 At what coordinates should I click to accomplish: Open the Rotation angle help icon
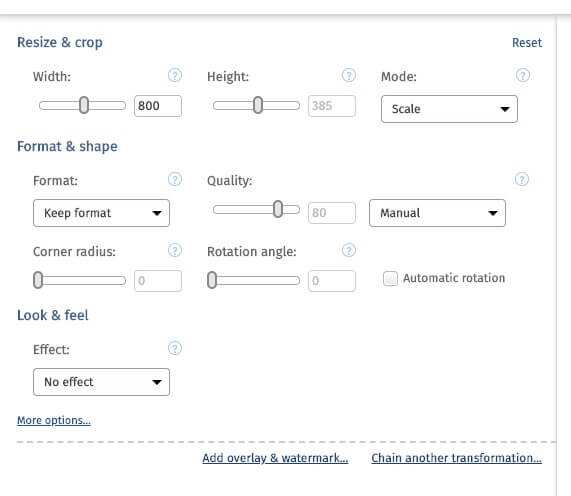tap(349, 251)
